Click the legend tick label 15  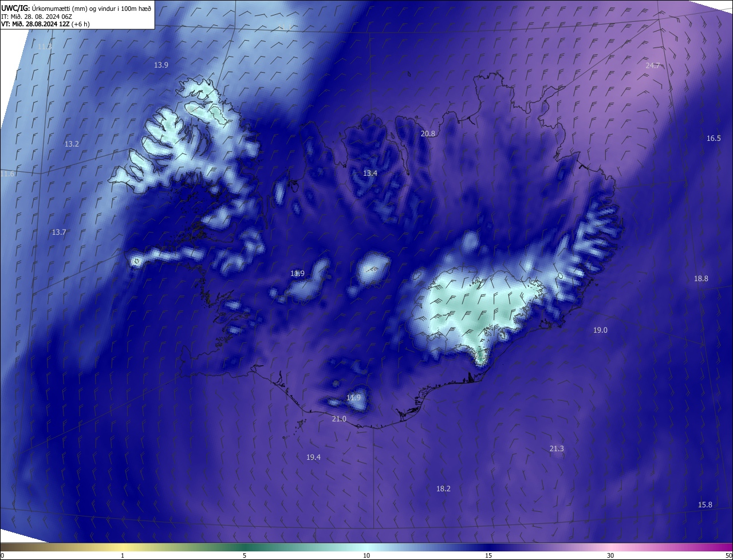(488, 556)
